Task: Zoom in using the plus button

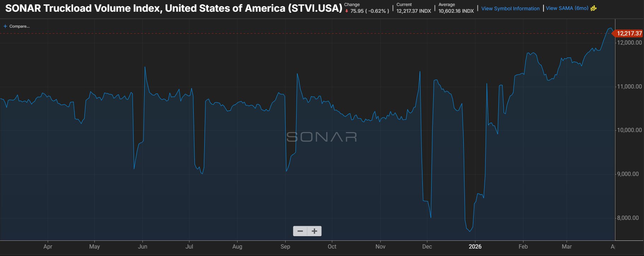Action: coord(314,231)
